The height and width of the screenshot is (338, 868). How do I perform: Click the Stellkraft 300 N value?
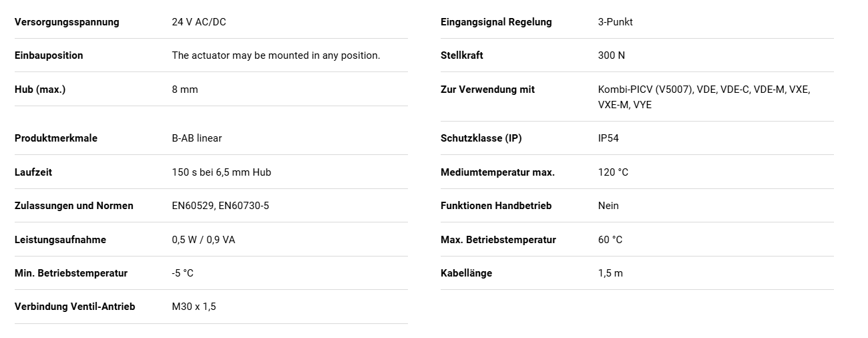coord(612,55)
